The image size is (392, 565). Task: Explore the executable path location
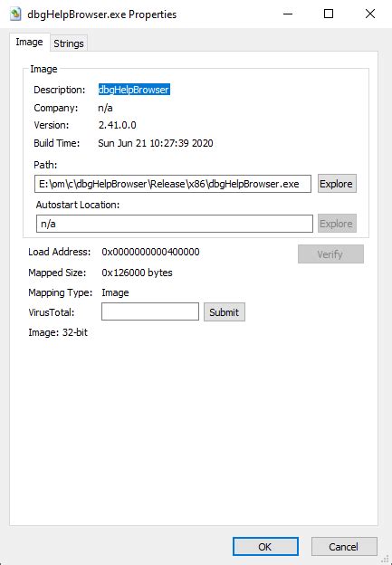click(337, 184)
